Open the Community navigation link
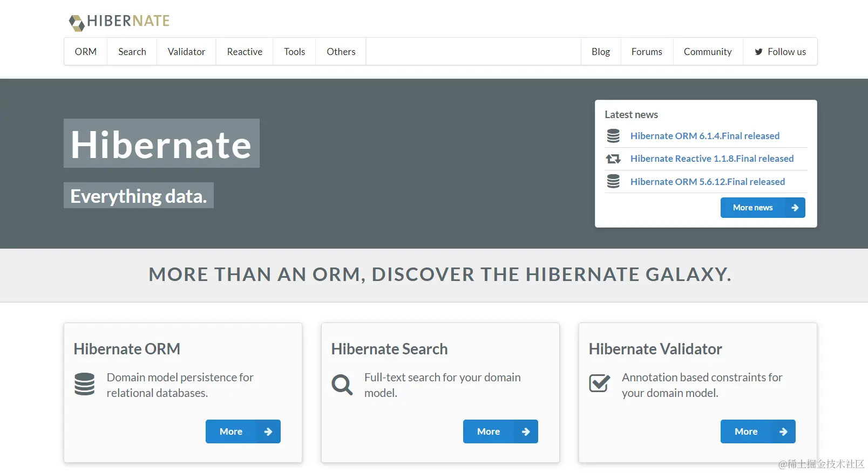The height and width of the screenshot is (473, 868). [x=708, y=52]
